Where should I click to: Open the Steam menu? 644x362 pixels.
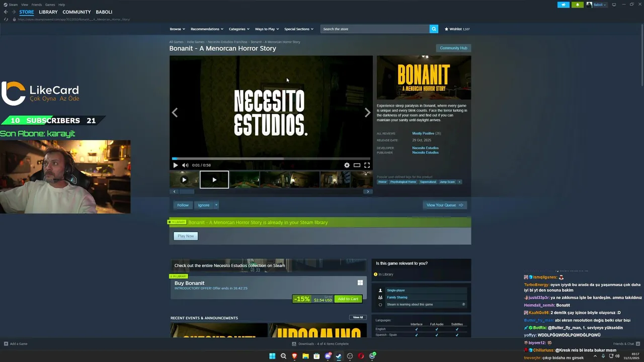coord(13,5)
